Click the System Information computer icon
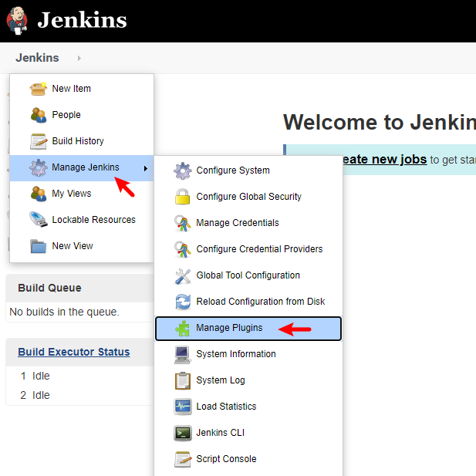Viewport: 476px width, 476px height. pyautogui.click(x=182, y=354)
